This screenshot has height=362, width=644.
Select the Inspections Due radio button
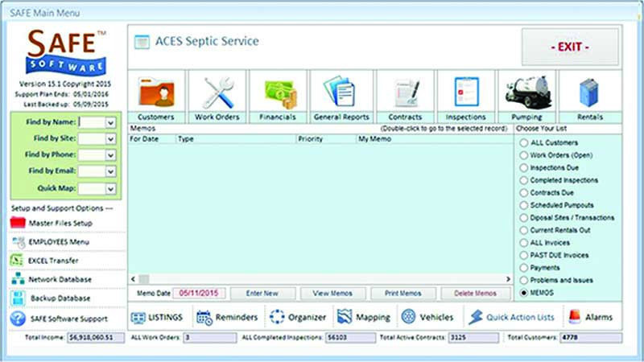pos(524,168)
